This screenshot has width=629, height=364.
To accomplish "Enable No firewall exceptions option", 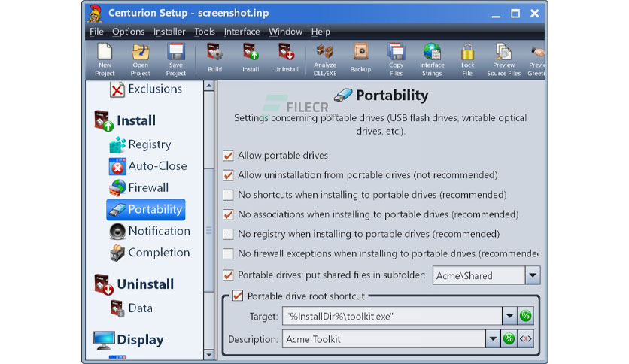I will 228,253.
